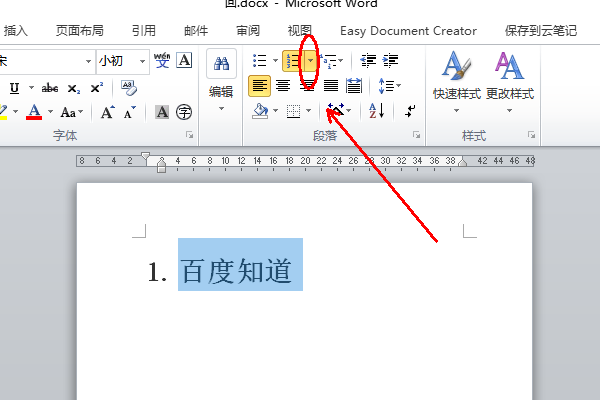Open the 字体 dialog launcher

(189, 135)
